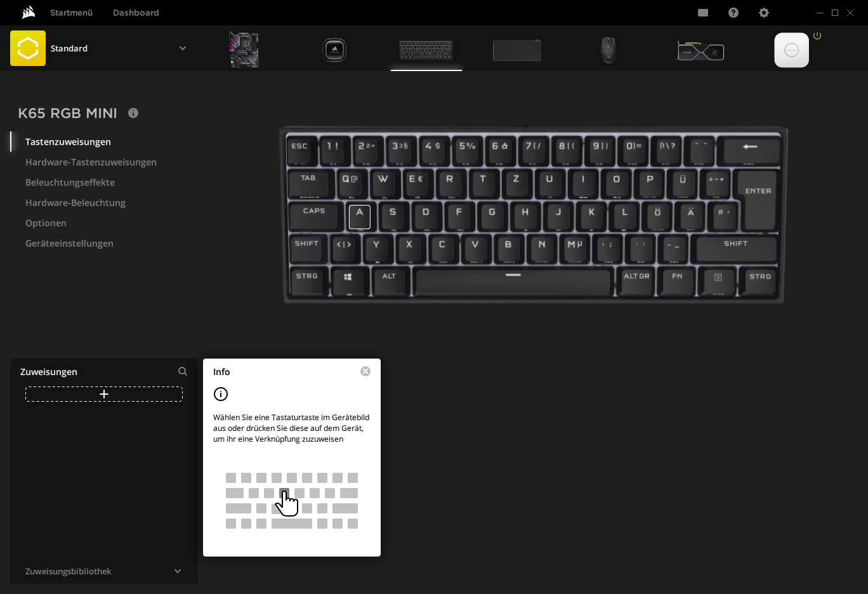
Task: Select the Corsair cooler device icon
Action: [x=334, y=49]
